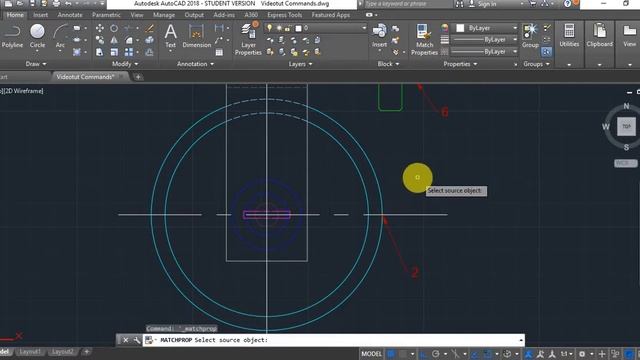Open the Parametric ribbon tab
Screen dimensions: 640x360
(x=106, y=15)
